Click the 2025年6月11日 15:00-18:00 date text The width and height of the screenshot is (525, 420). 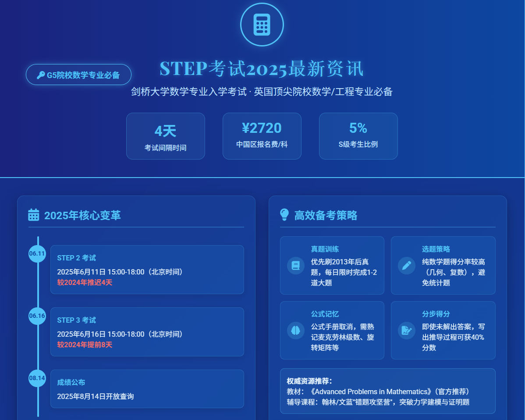[x=120, y=272]
